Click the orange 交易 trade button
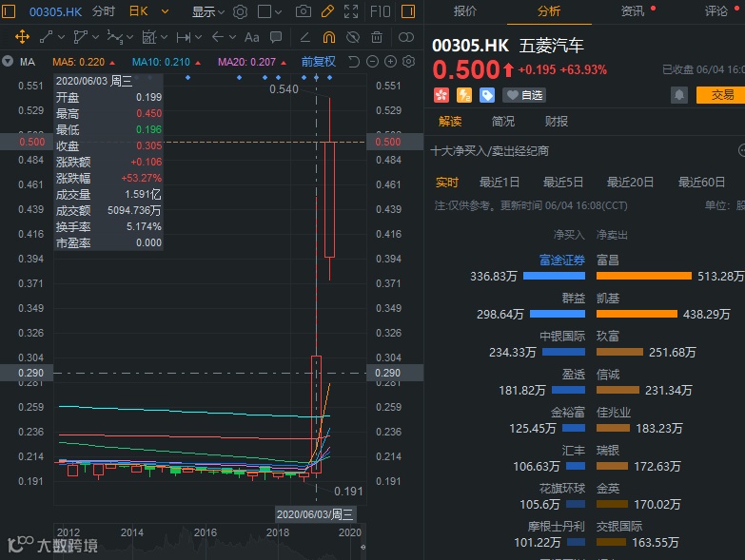 pyautogui.click(x=721, y=95)
